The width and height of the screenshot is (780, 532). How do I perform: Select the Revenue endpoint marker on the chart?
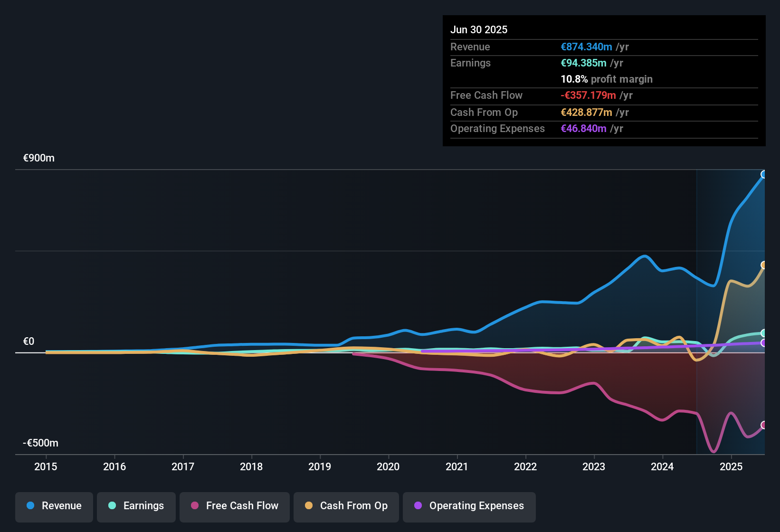(764, 175)
